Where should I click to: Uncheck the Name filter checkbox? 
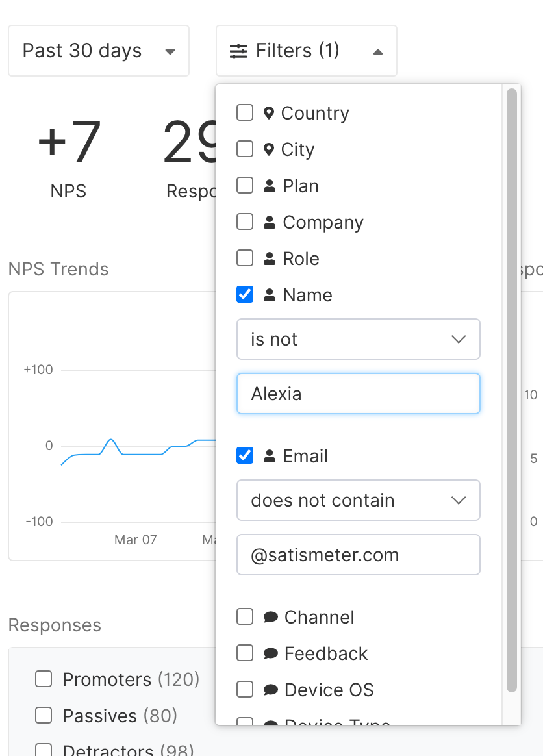pos(245,294)
